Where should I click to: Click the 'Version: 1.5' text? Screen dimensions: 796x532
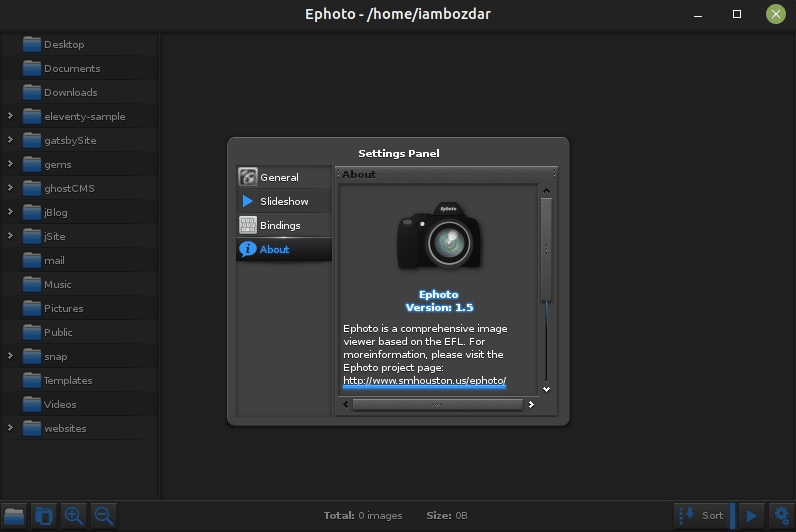439,308
